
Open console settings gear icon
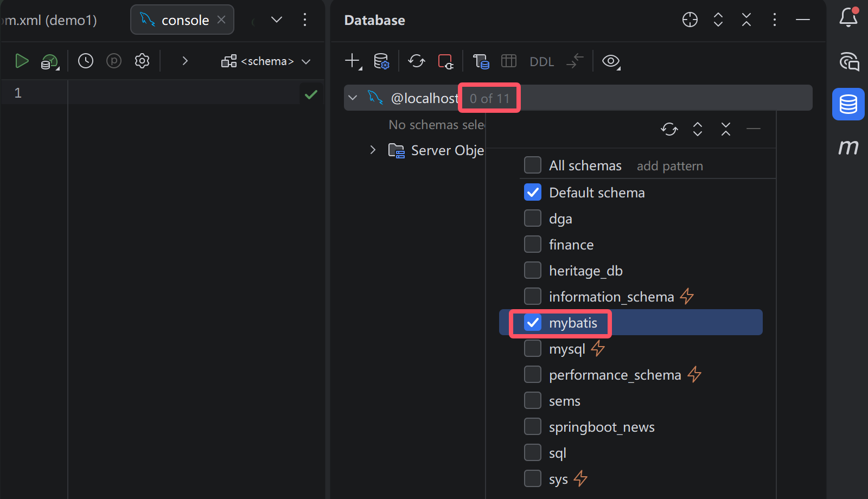[142, 61]
